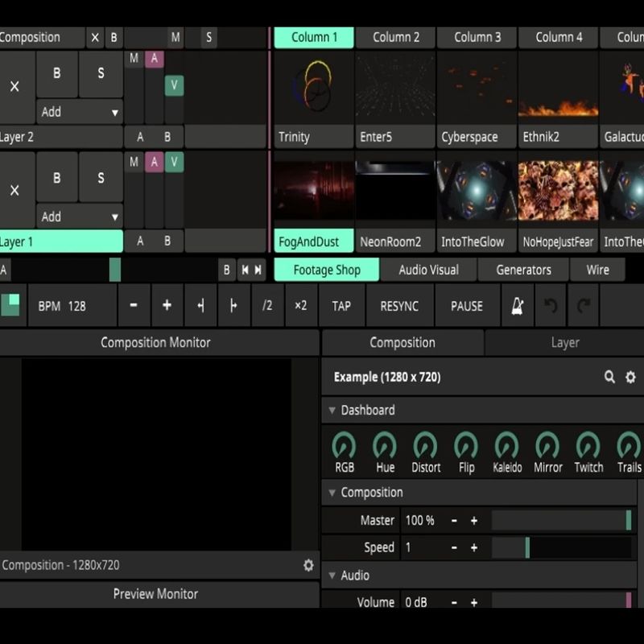Adjust the Master opacity slider
This screenshot has height=644, width=644.
560,520
